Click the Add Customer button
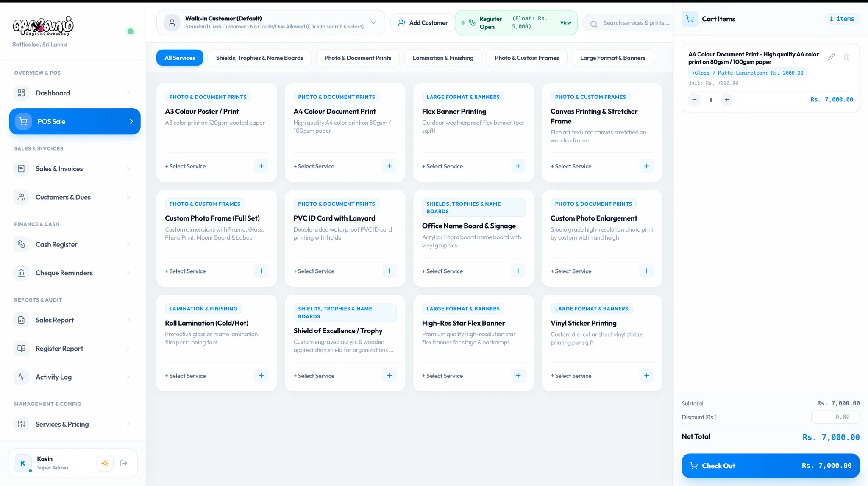Screen dimensions: 868x486 coord(423,22)
